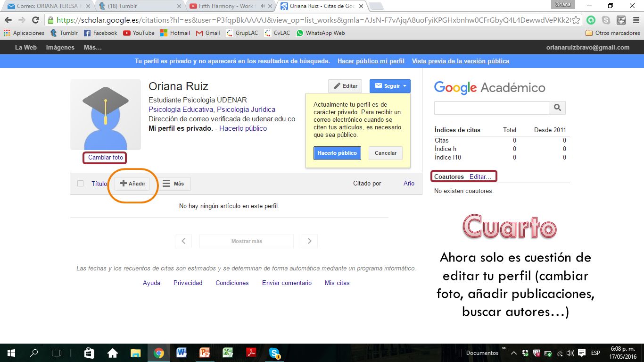Open Vista previa de la versión pública

click(461, 61)
